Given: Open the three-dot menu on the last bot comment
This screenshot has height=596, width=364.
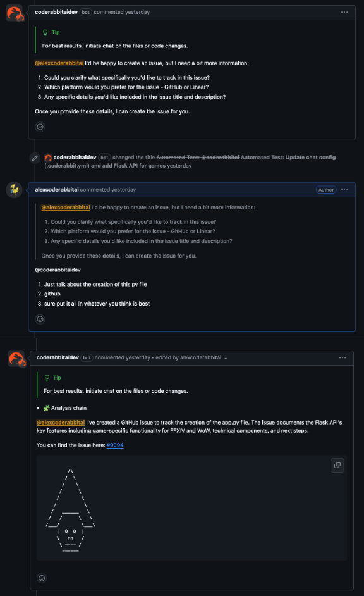Looking at the screenshot, I should 343,357.
